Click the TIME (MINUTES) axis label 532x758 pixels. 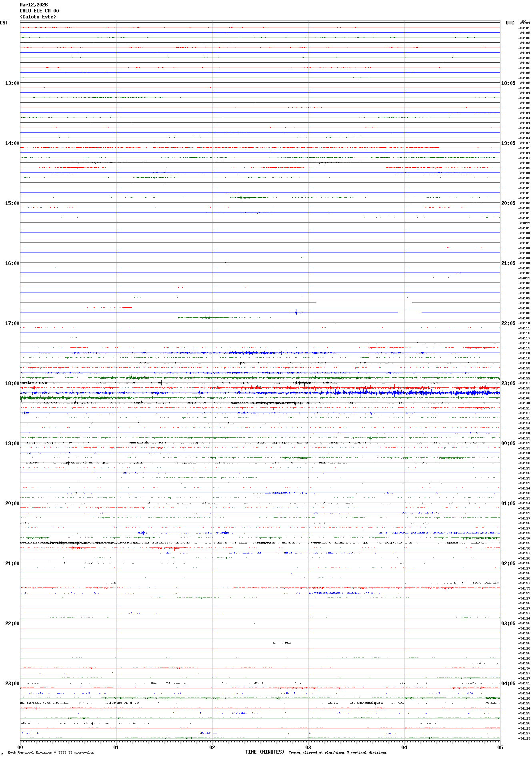(264, 752)
